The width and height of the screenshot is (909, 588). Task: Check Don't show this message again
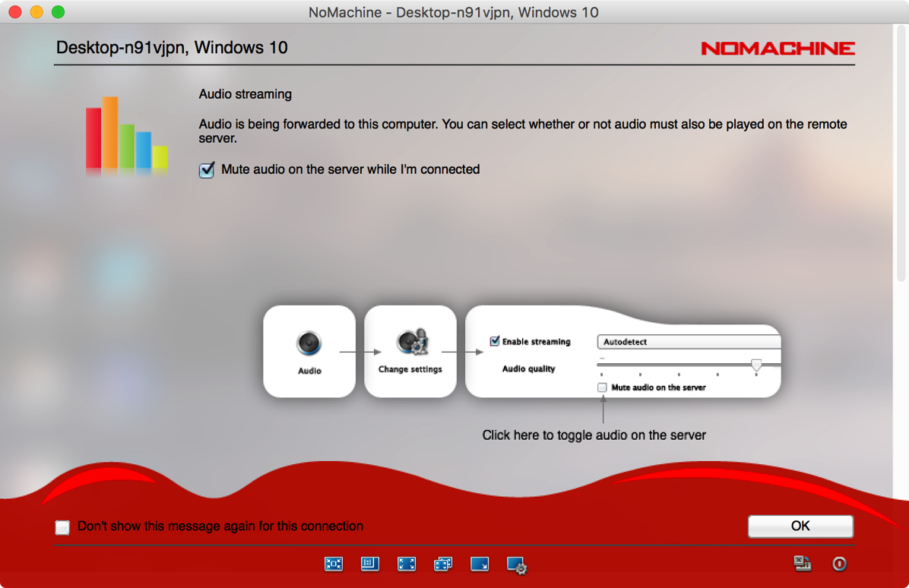tap(62, 526)
